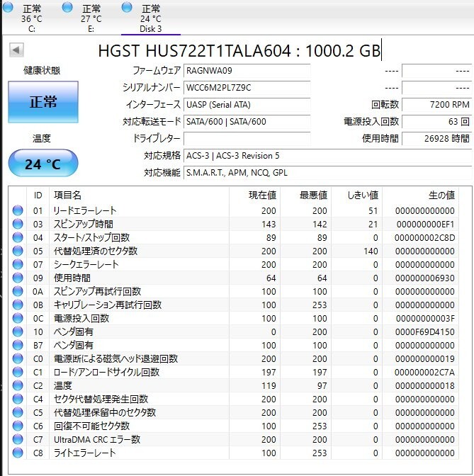Viewport: 474px width, 476px height.
Task: Click status orb for row 07 シークエラーレート
Action: tap(18, 264)
